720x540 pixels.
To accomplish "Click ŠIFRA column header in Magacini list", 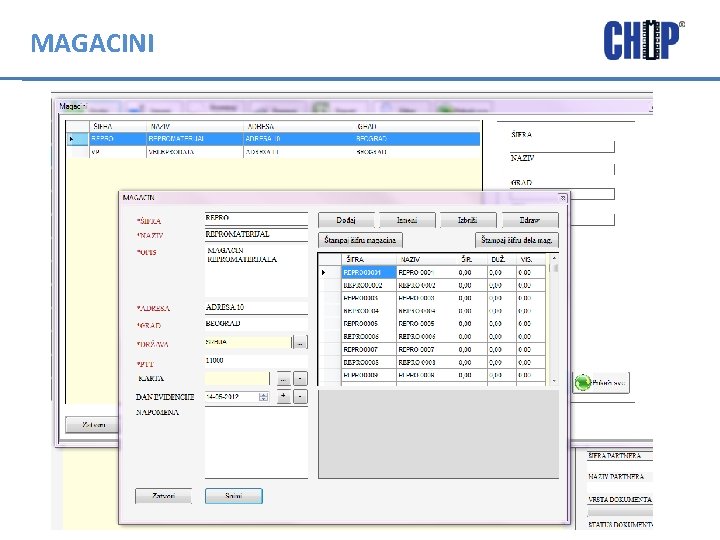I will click(x=118, y=126).
